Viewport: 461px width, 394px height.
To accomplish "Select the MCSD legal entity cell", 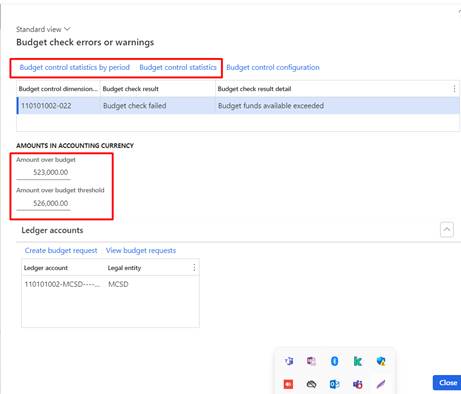I will coord(152,284).
